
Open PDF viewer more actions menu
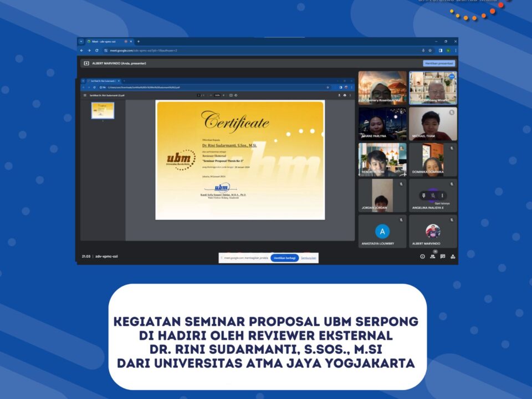pos(350,95)
